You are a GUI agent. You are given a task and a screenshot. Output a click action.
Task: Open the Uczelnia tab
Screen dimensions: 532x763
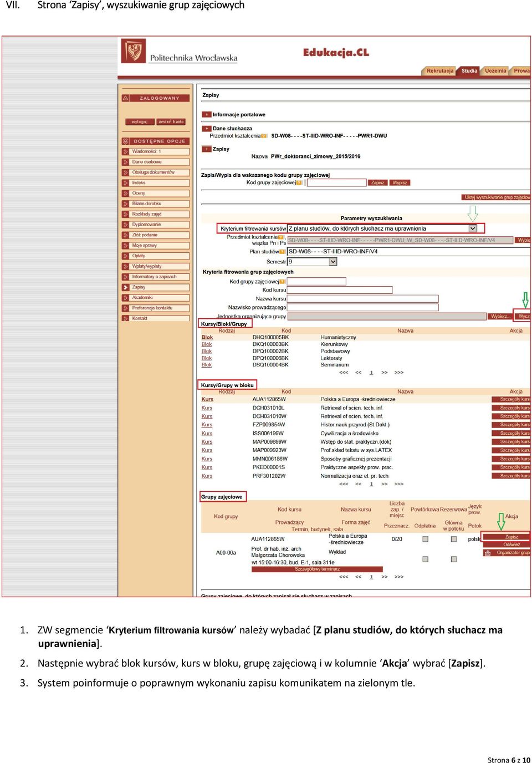click(x=495, y=71)
